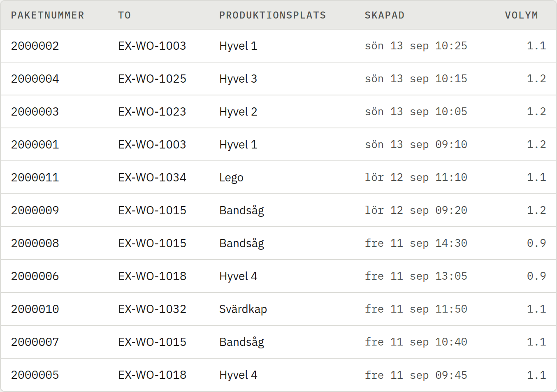The image size is (557, 392).
Task: Select package number 2000001
Action: pyautogui.click(x=35, y=144)
